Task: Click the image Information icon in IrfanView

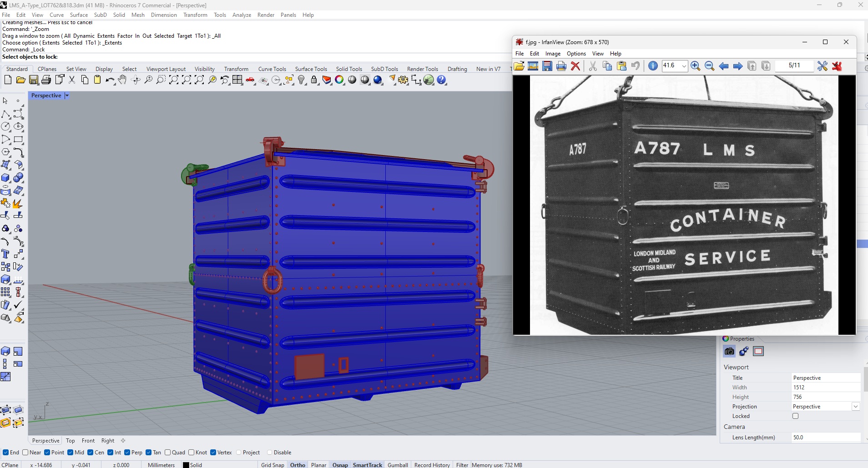Action: click(653, 66)
